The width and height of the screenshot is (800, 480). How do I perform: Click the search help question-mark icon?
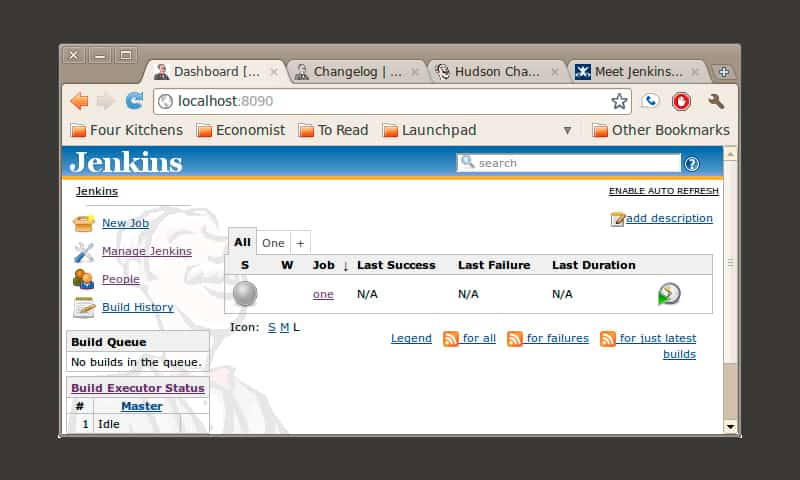(x=692, y=164)
